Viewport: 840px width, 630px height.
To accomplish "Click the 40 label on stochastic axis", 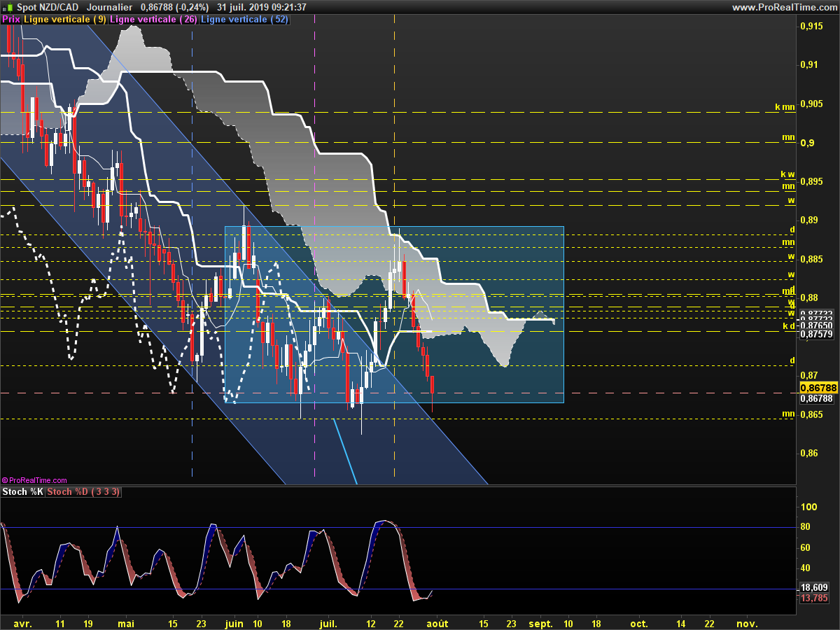I will pyautogui.click(x=806, y=568).
